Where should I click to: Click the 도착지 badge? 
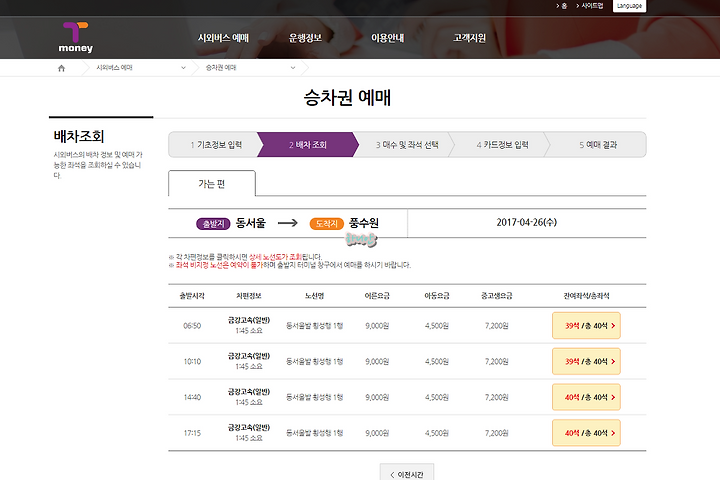pyautogui.click(x=326, y=224)
